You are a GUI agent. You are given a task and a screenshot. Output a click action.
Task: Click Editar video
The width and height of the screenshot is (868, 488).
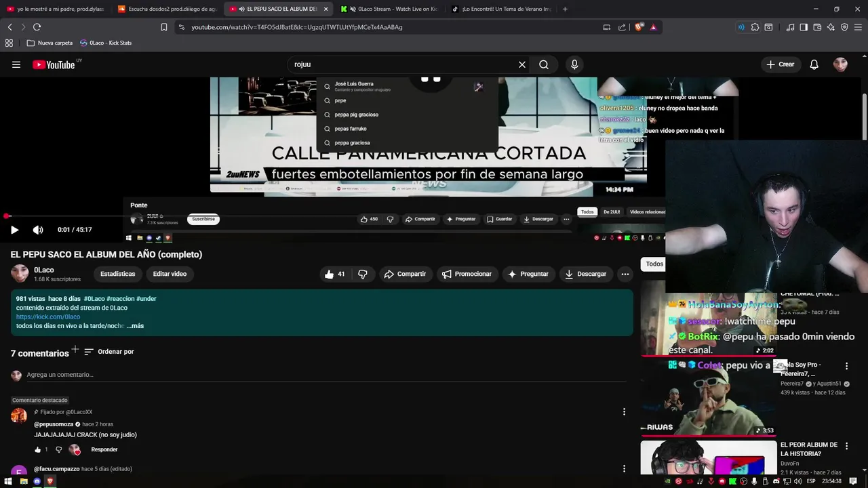[x=170, y=274]
